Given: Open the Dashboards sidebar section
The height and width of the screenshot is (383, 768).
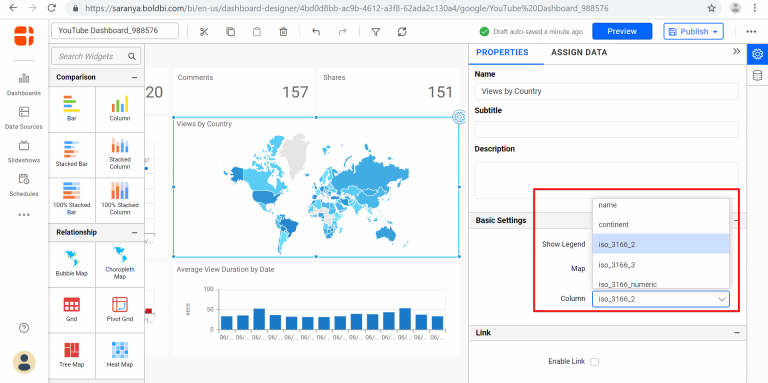Looking at the screenshot, I should pyautogui.click(x=24, y=84).
